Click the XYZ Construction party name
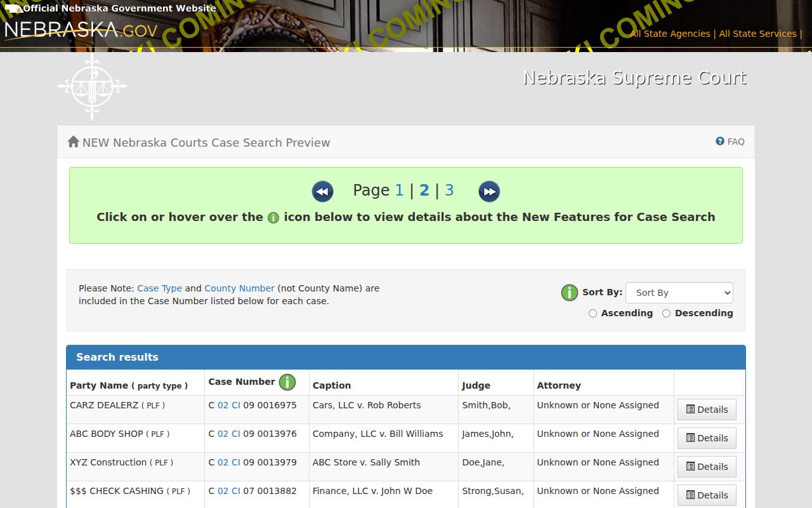This screenshot has width=812, height=508. 108,462
